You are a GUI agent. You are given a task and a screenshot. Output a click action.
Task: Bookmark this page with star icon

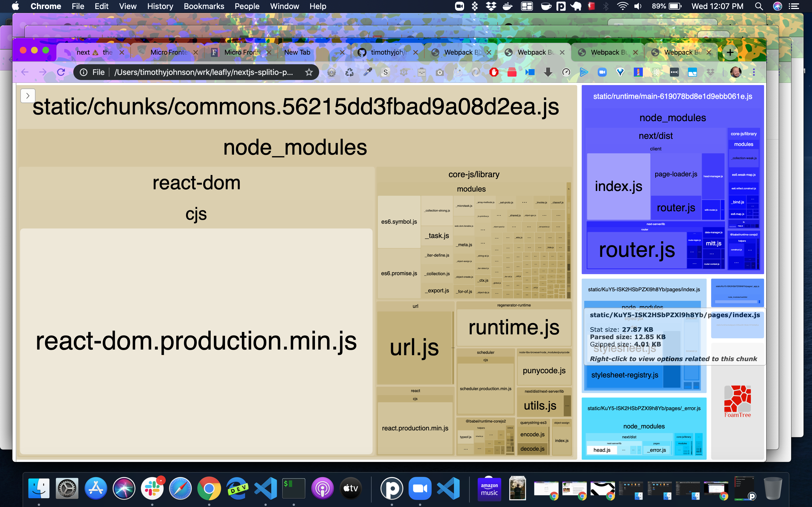[309, 72]
